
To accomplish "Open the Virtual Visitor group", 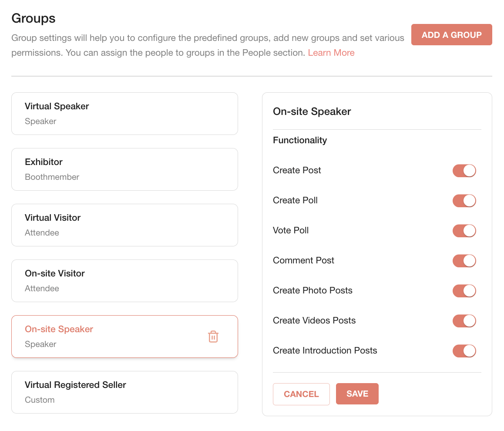I will [x=125, y=225].
